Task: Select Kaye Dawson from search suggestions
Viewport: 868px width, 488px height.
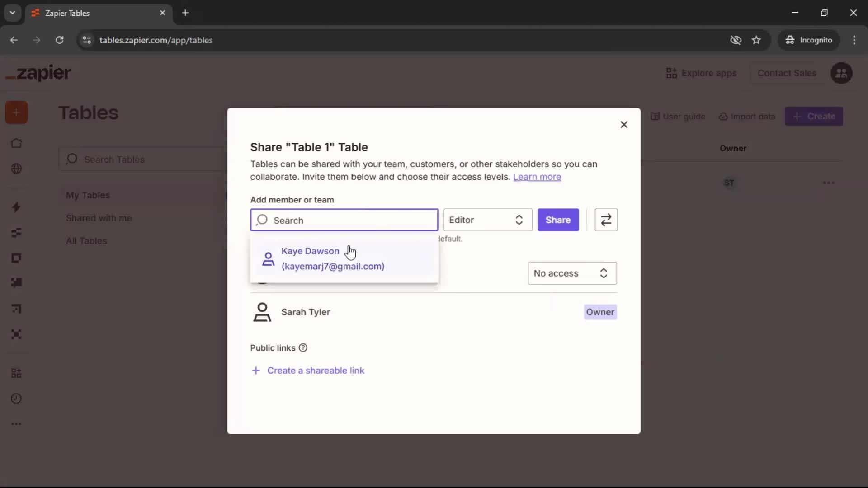Action: pyautogui.click(x=344, y=258)
